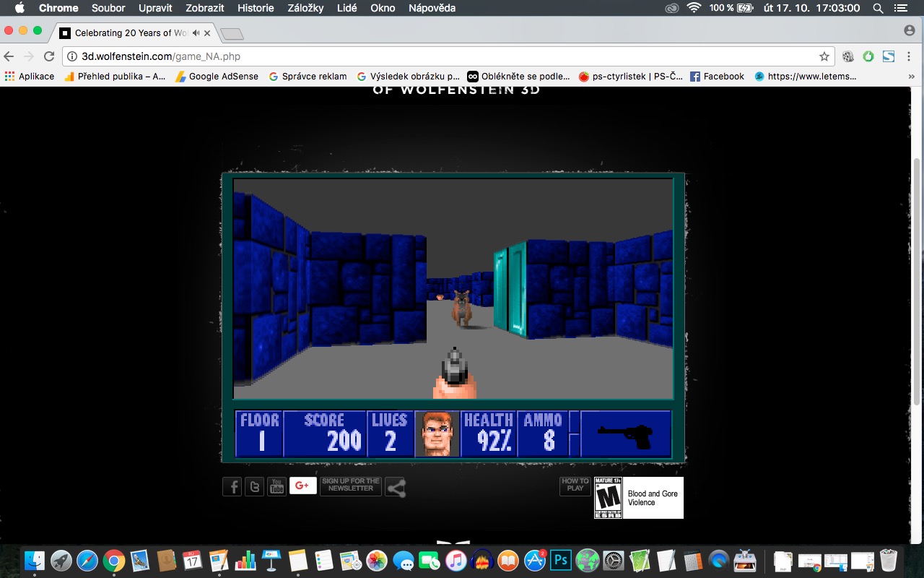Click the FLOOR 1 readout

[259, 434]
